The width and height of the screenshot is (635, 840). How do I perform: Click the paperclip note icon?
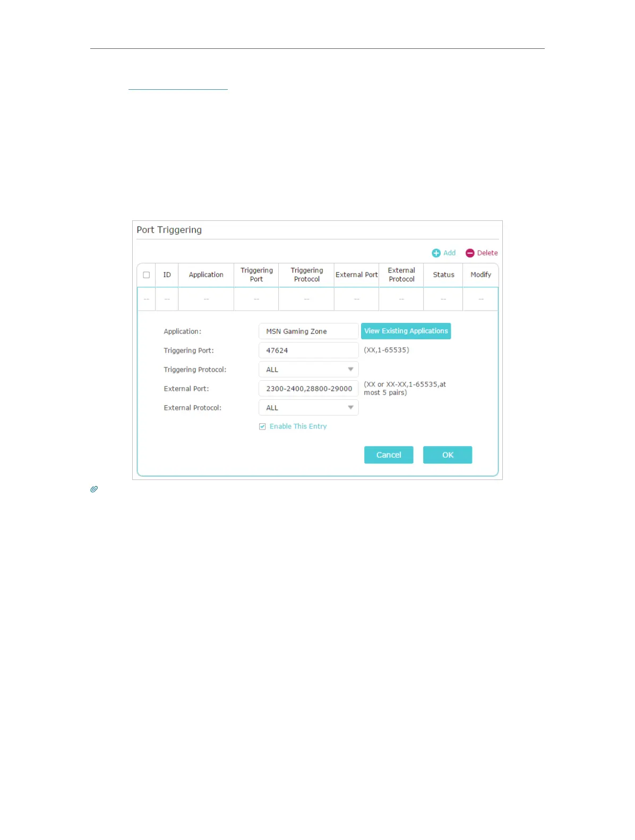click(x=94, y=489)
